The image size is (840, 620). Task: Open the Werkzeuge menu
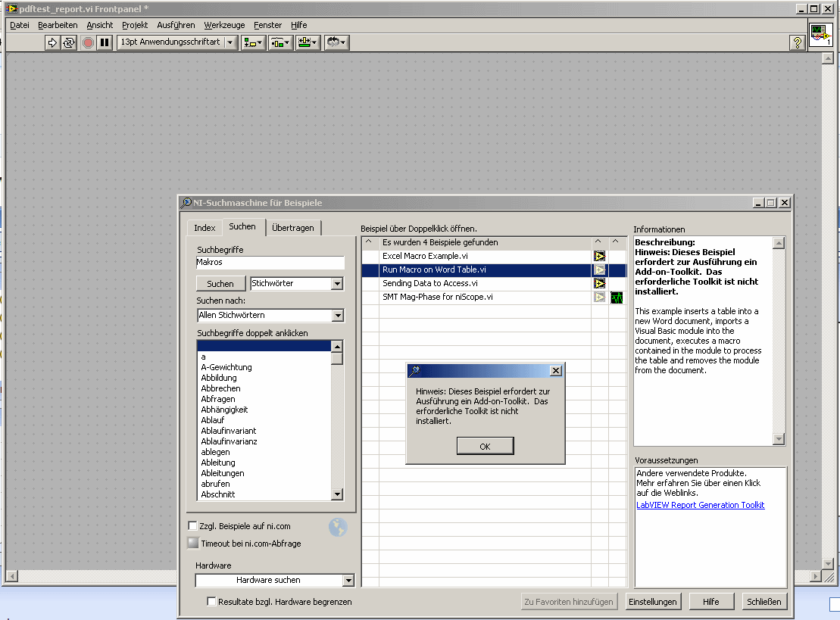pos(224,25)
